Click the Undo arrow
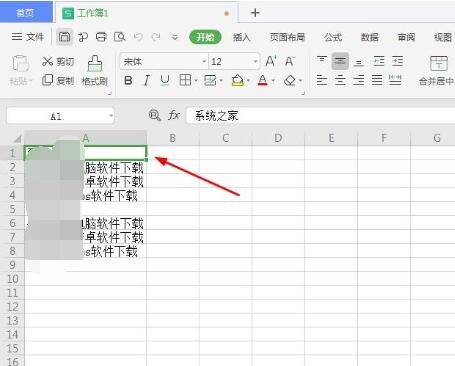This screenshot has width=455, height=366. point(138,37)
